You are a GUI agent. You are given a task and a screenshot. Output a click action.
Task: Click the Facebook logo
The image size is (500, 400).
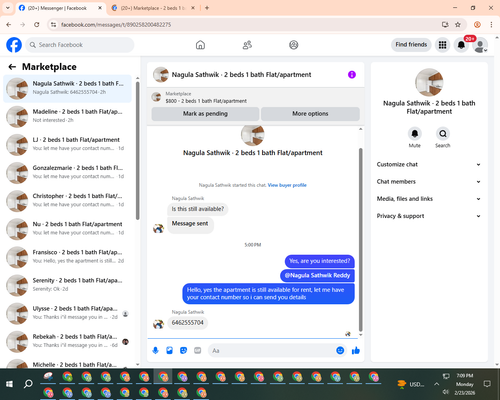14,45
